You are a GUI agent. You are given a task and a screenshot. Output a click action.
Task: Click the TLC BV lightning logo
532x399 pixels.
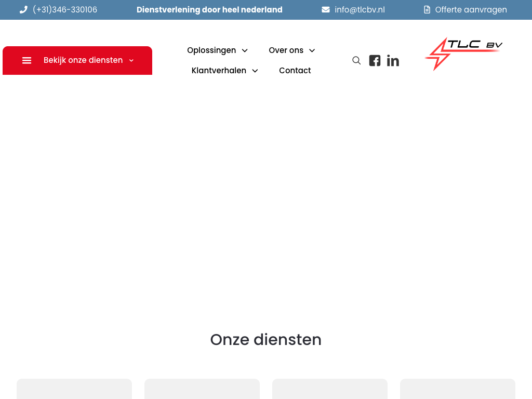click(x=463, y=53)
